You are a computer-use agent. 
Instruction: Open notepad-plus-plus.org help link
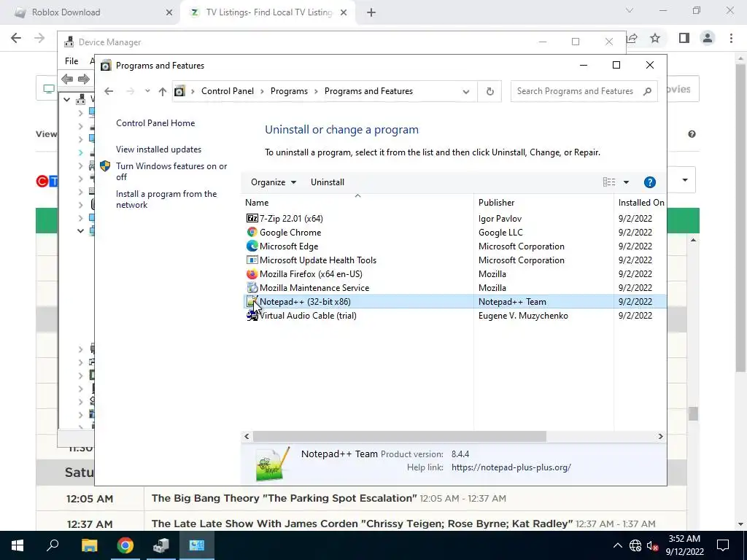[x=511, y=467]
